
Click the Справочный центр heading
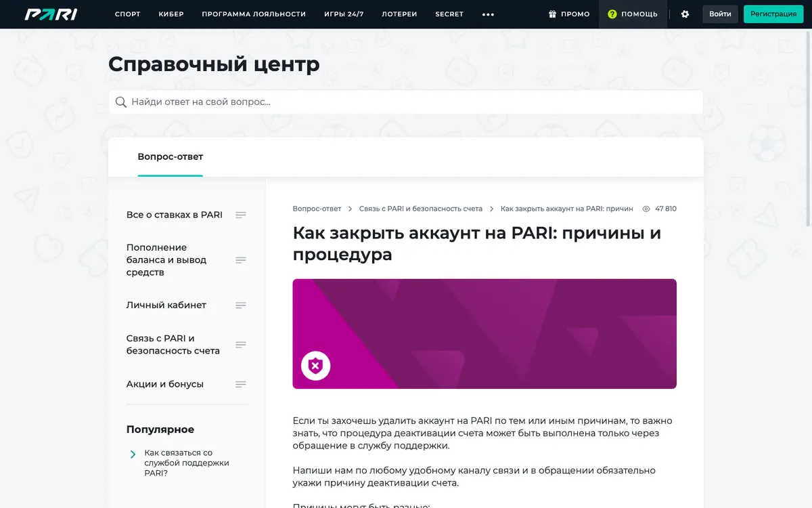click(x=214, y=64)
